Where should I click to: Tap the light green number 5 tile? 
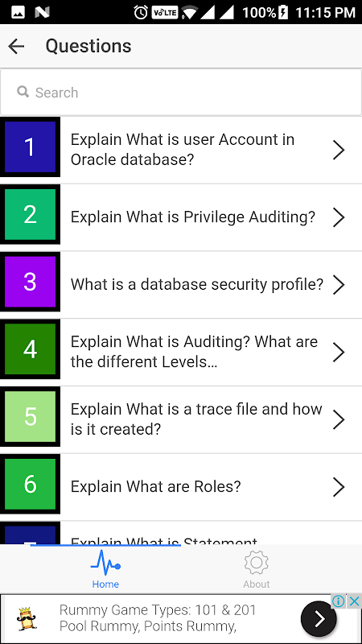pos(30,416)
